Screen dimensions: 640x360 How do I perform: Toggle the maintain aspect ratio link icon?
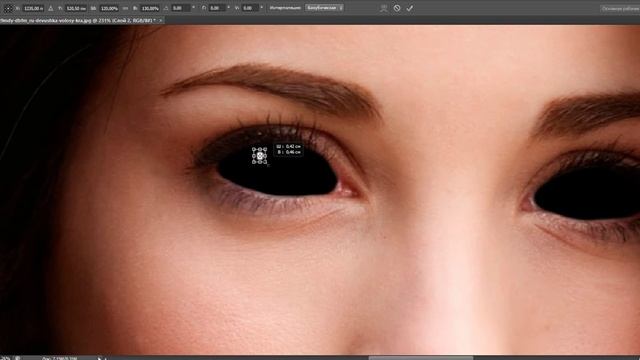coord(125,8)
